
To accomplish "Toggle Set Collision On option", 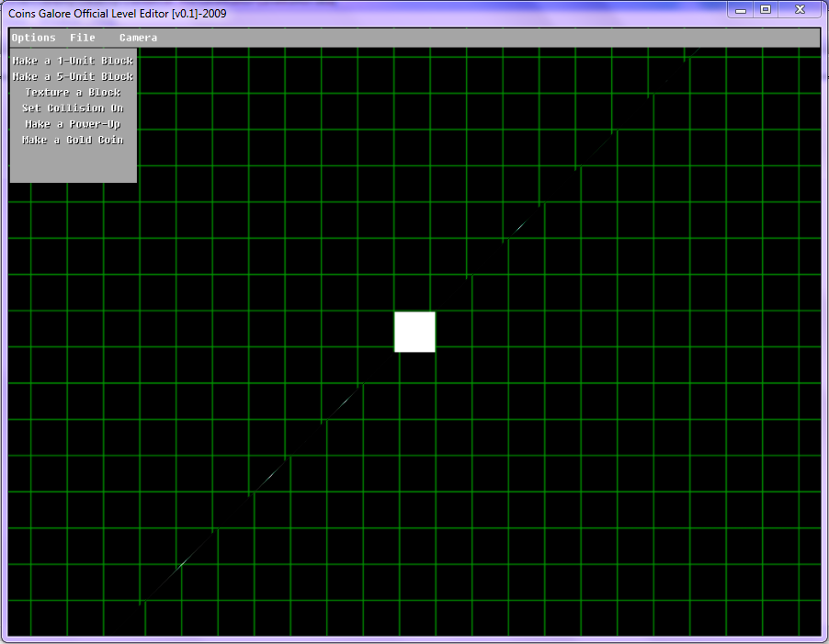I will pyautogui.click(x=73, y=108).
